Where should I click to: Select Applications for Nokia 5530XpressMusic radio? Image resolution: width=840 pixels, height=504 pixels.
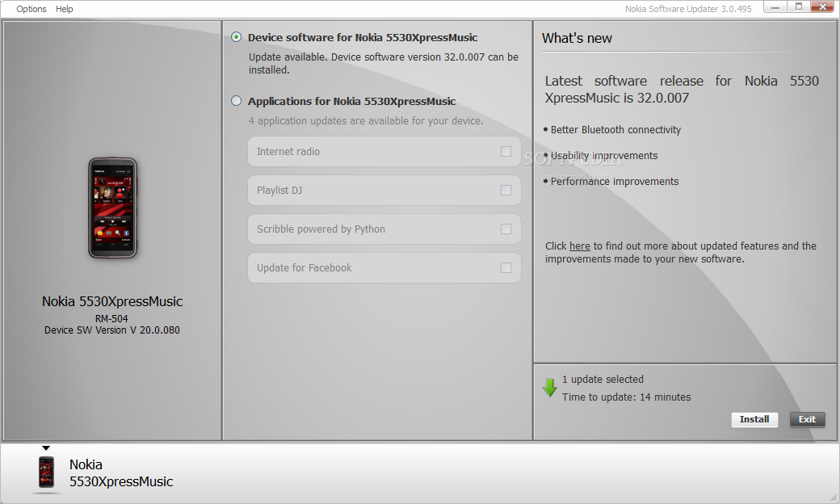pos(236,101)
